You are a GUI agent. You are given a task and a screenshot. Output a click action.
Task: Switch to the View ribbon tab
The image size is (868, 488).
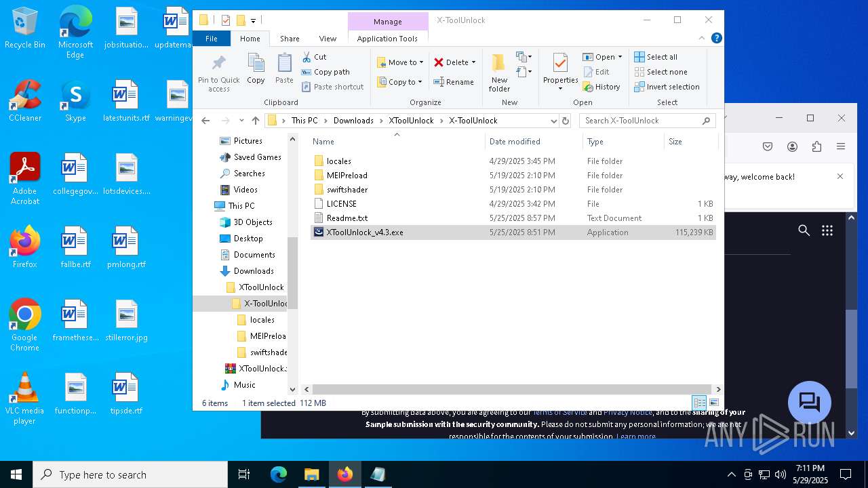(328, 39)
